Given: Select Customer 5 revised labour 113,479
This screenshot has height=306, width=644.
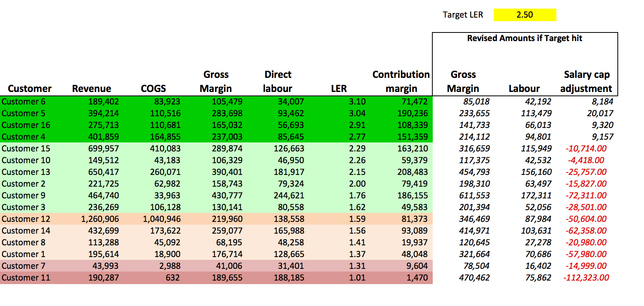Looking at the screenshot, I should click(x=536, y=113).
